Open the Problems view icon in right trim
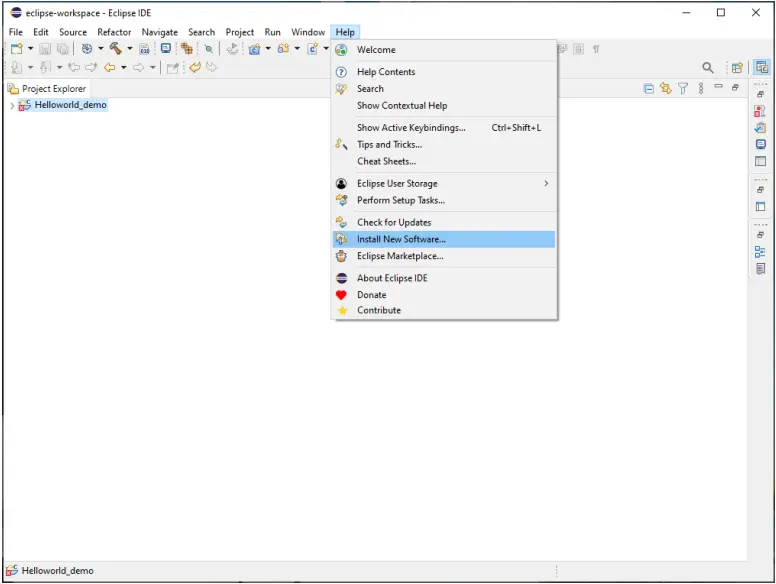The image size is (776, 584). click(760, 111)
